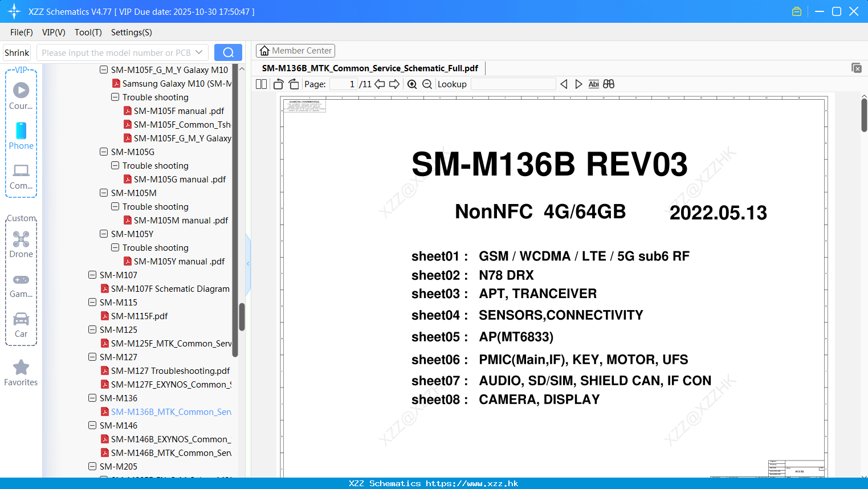Open SM-M136B_MTK_Common_Service tree file
The image size is (868, 489).
[166, 412]
